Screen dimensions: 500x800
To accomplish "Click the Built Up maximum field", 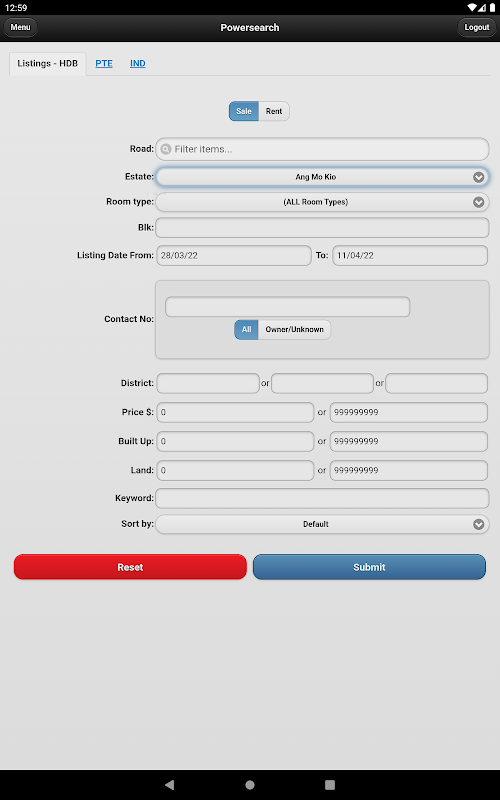I will point(409,441).
